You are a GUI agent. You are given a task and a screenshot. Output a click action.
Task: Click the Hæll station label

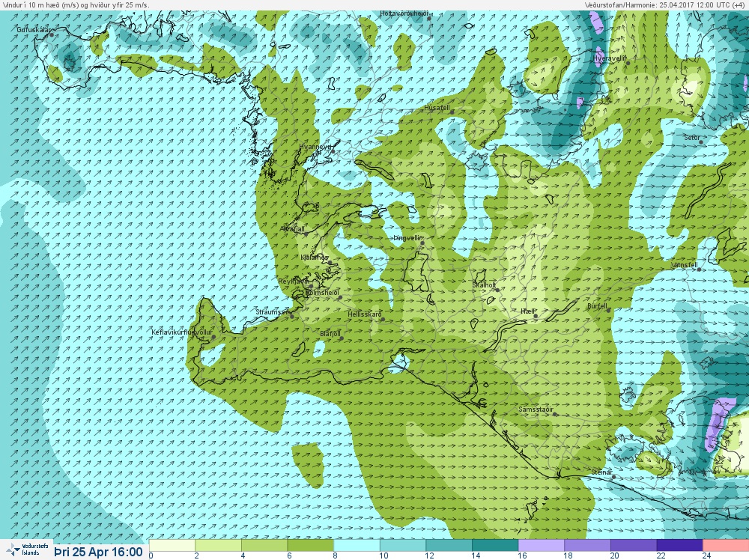click(x=527, y=311)
